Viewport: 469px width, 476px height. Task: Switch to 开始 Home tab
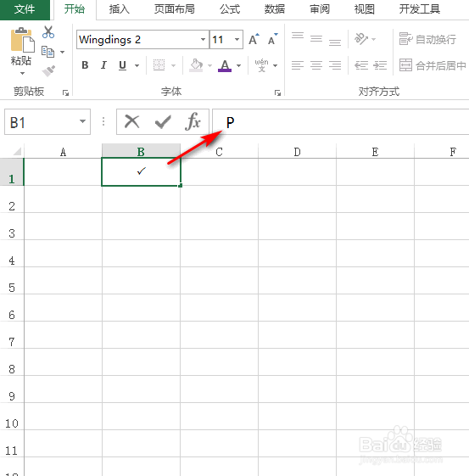[75, 9]
